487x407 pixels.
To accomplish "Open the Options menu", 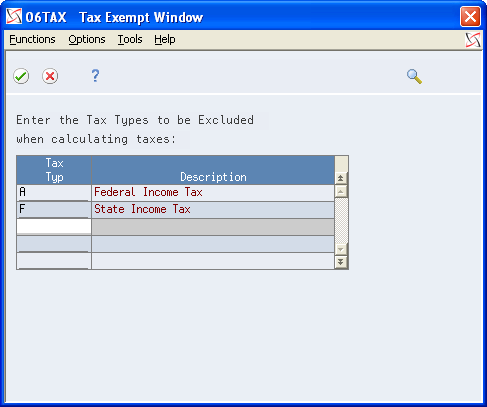I will [87, 40].
